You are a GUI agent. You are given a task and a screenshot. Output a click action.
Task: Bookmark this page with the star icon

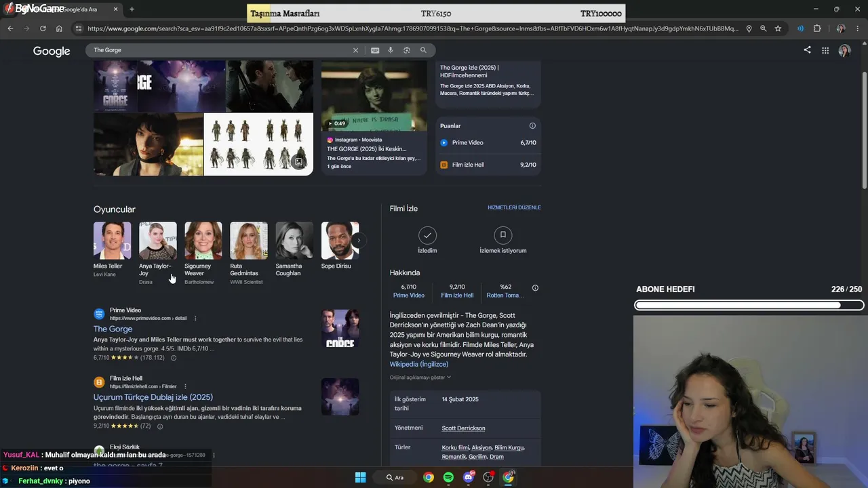click(778, 28)
